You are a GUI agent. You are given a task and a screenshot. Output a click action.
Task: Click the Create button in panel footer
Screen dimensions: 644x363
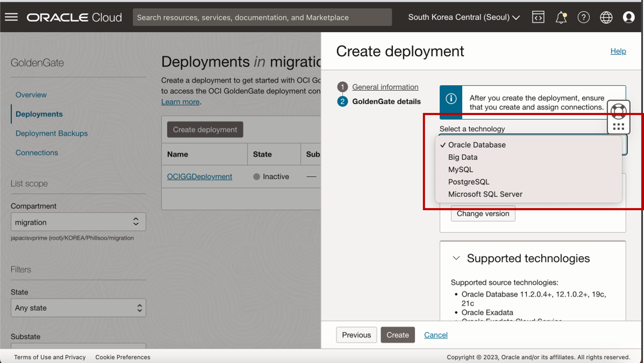(397, 335)
